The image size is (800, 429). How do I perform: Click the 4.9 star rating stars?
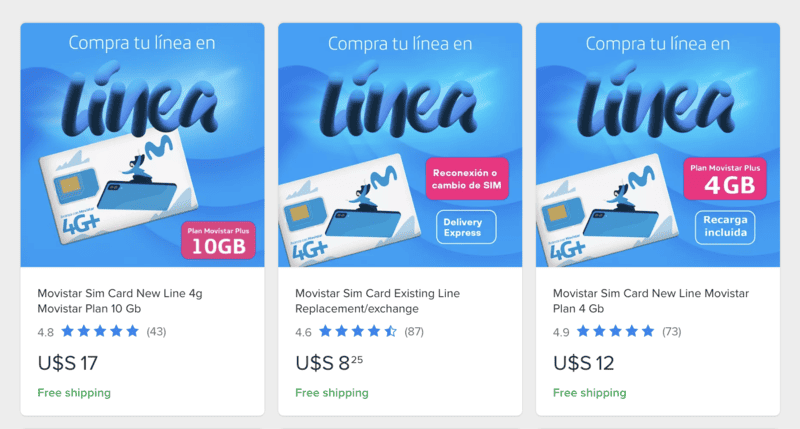616,332
